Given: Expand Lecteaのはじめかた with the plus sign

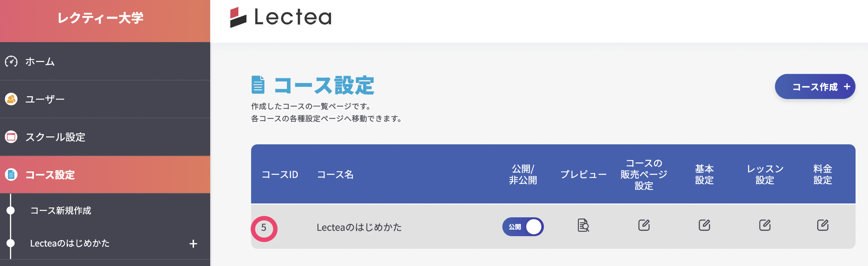Looking at the screenshot, I should [193, 244].
